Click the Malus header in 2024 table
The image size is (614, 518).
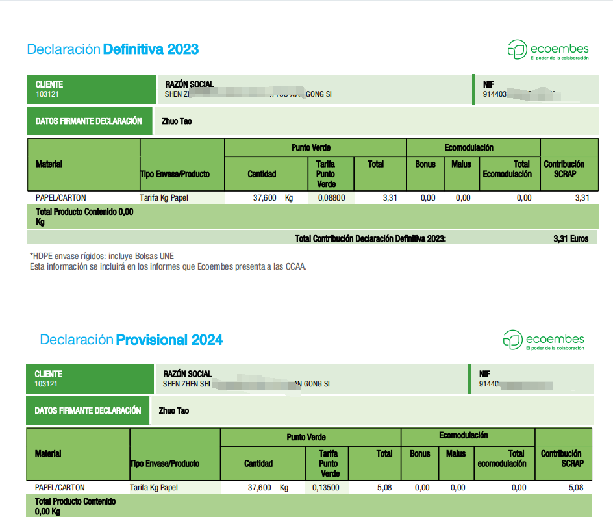pyautogui.click(x=456, y=453)
